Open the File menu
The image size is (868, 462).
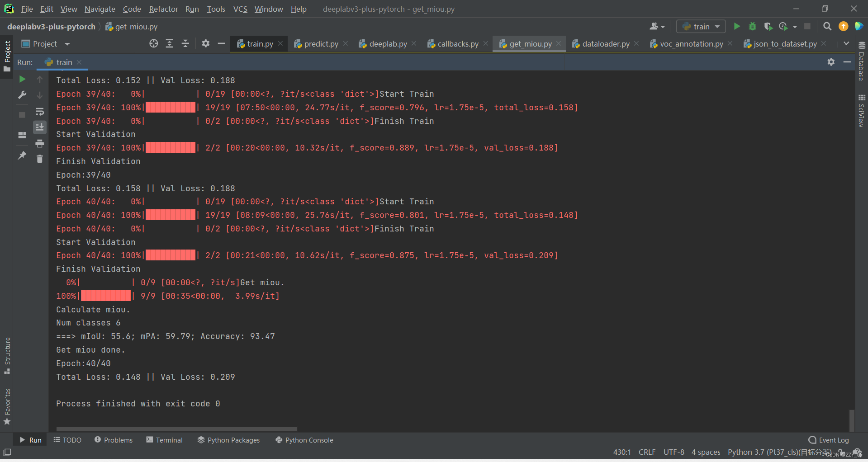coord(27,9)
